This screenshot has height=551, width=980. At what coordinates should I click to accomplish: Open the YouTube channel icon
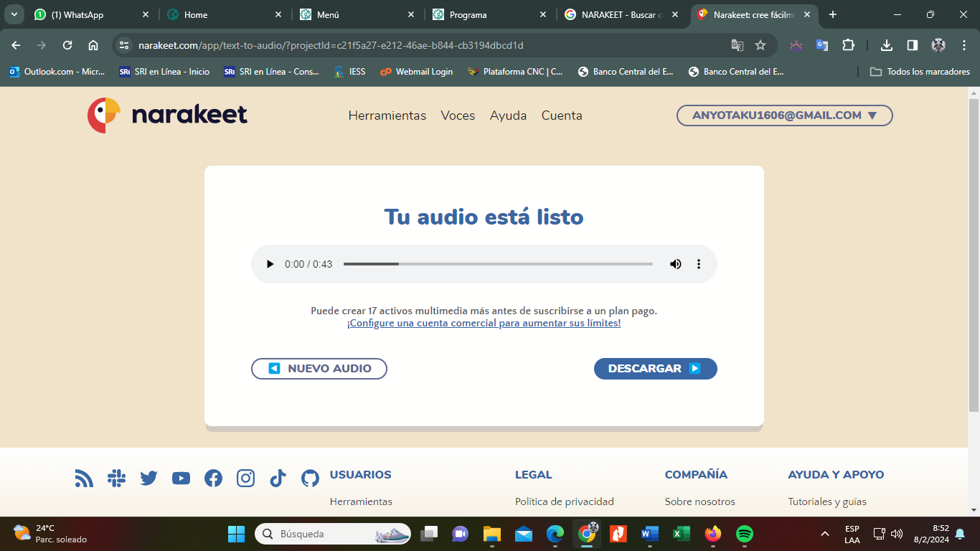coord(181,479)
